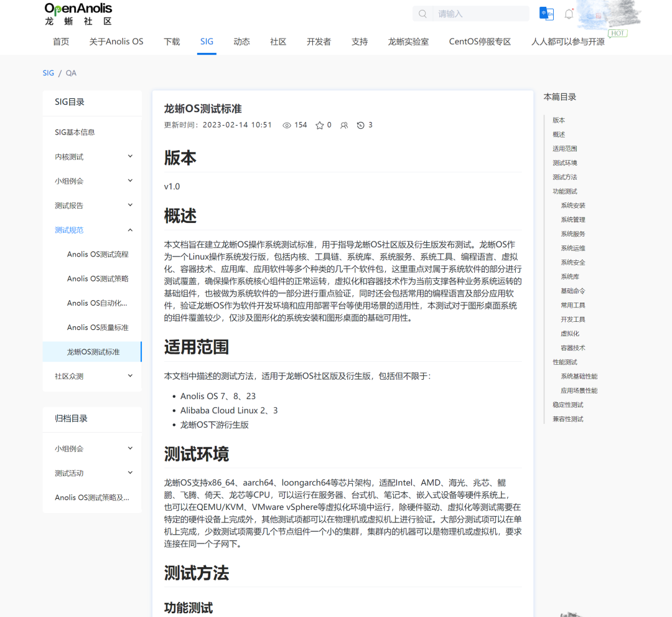
Task: Jump to 常用工具 in table of contents
Action: [x=573, y=305]
